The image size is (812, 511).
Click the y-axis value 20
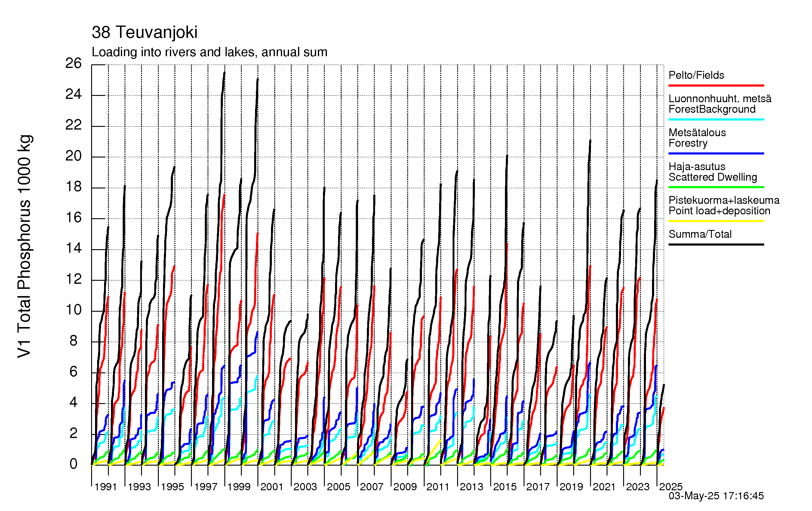[73, 156]
